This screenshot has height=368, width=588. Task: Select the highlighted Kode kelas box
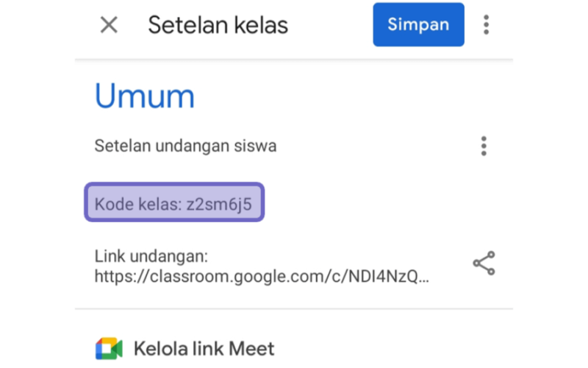[174, 202]
